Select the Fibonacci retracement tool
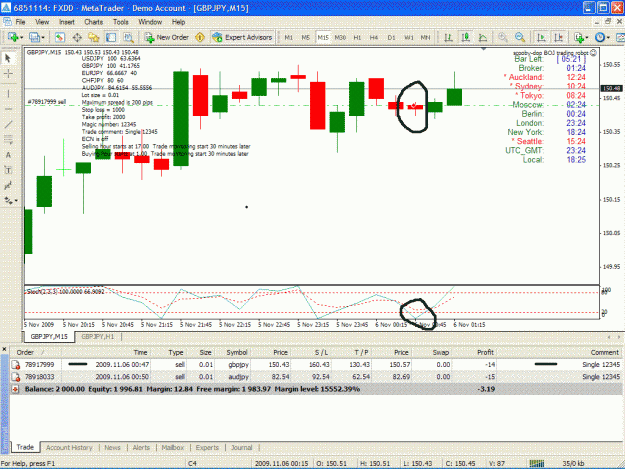 click(8, 139)
